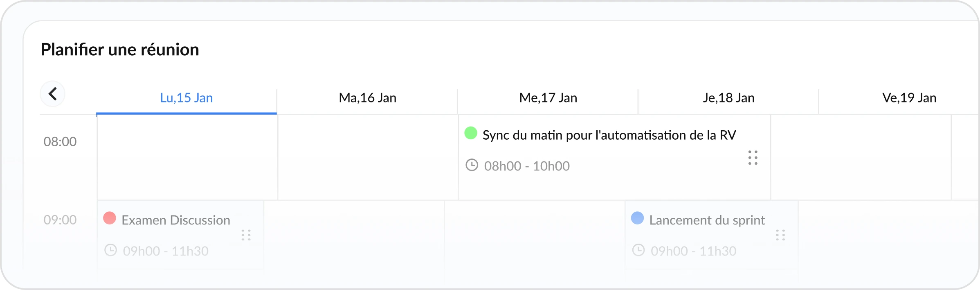Switch to the Ma,16 Jan tab

tap(367, 98)
